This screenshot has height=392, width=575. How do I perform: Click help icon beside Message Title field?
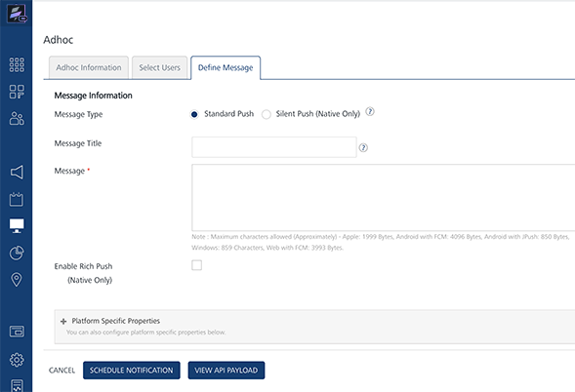coord(363,147)
